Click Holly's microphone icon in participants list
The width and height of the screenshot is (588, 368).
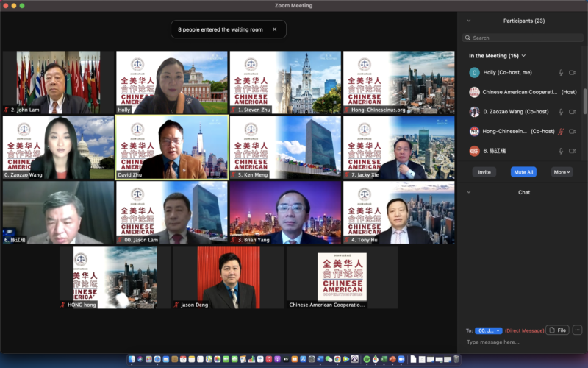(561, 73)
